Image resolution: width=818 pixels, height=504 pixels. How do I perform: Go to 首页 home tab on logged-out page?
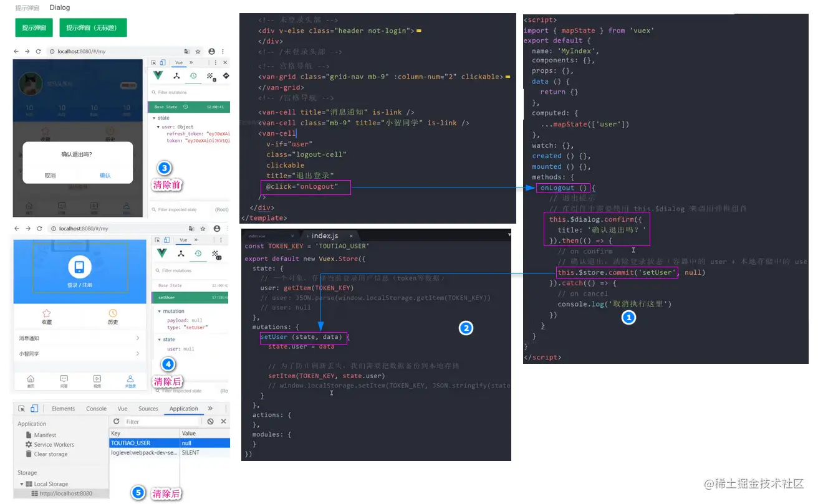(x=31, y=381)
